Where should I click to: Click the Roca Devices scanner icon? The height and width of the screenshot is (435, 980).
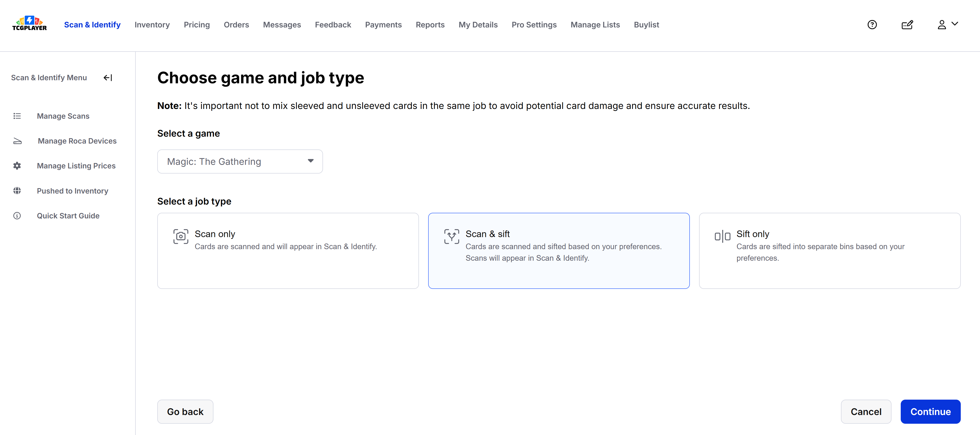[x=17, y=141]
